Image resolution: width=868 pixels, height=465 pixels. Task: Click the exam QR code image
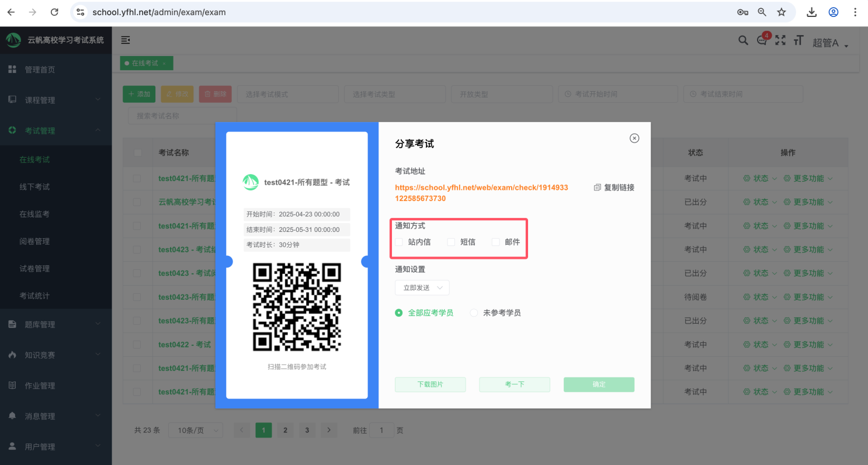[x=297, y=308]
